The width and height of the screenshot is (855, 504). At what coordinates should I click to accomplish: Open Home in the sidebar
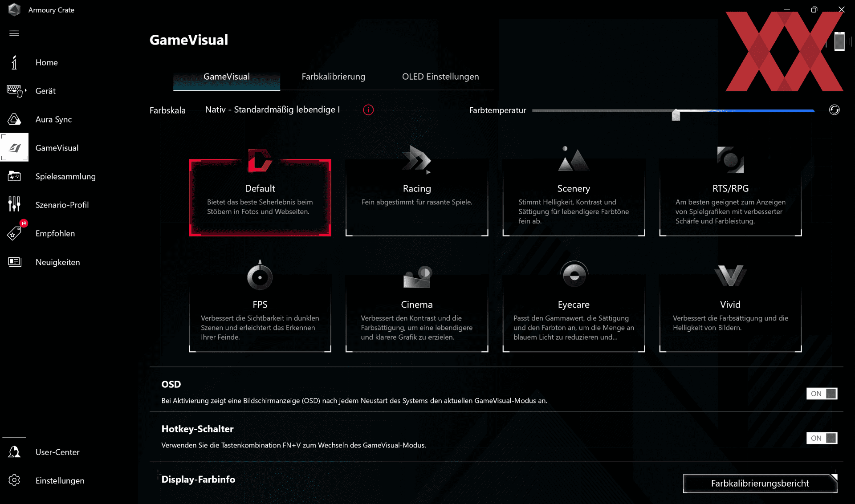pyautogui.click(x=47, y=62)
